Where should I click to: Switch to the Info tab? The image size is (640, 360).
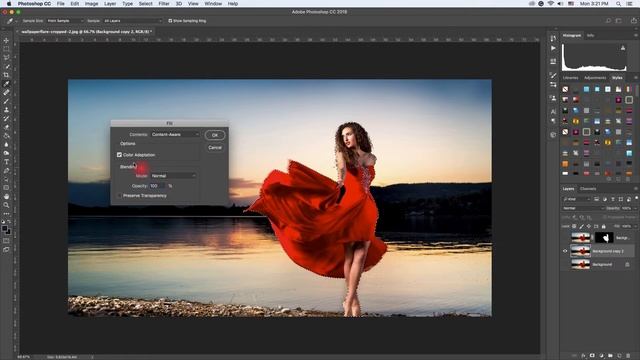click(590, 36)
